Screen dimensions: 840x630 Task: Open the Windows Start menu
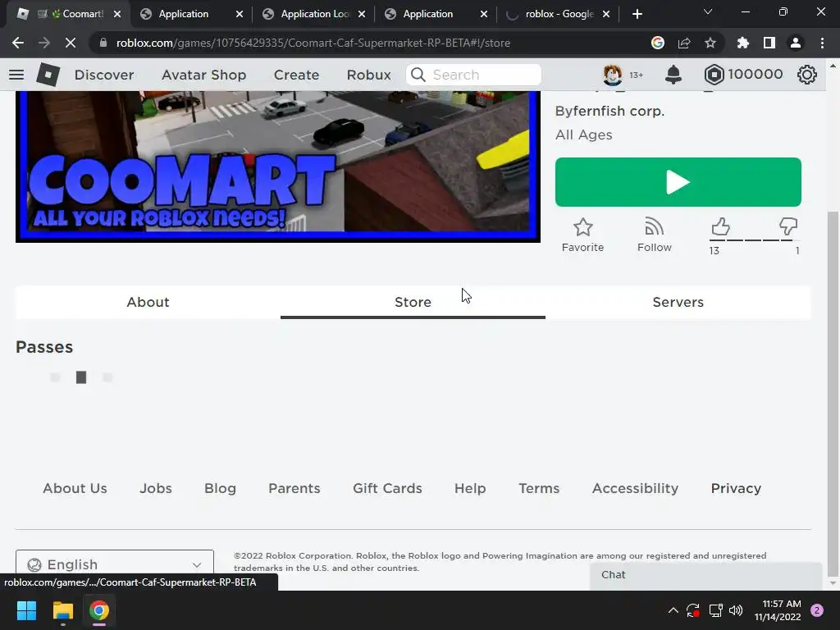[26, 610]
